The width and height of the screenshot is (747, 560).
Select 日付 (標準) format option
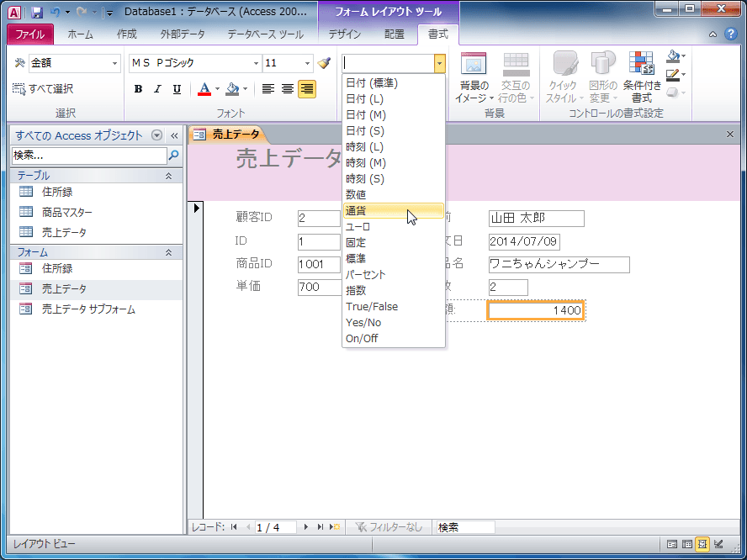tap(394, 83)
